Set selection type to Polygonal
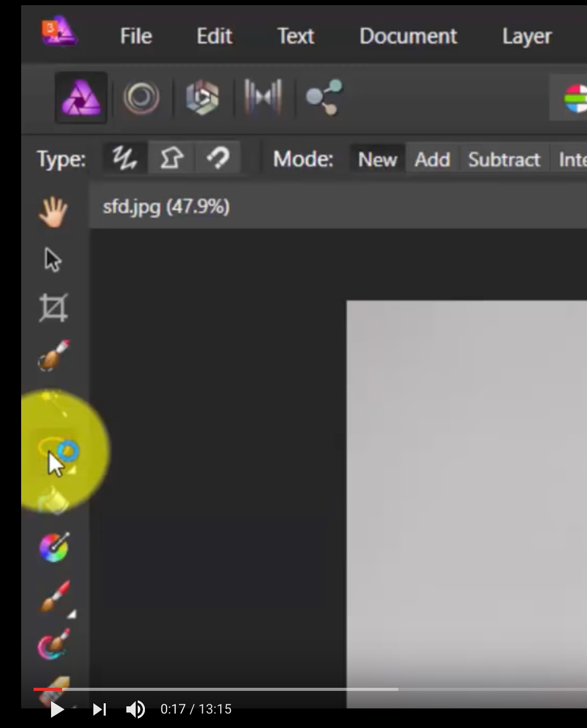 (171, 158)
